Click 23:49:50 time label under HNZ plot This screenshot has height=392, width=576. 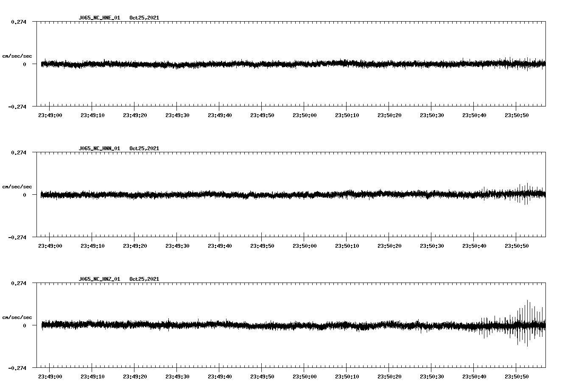point(262,376)
